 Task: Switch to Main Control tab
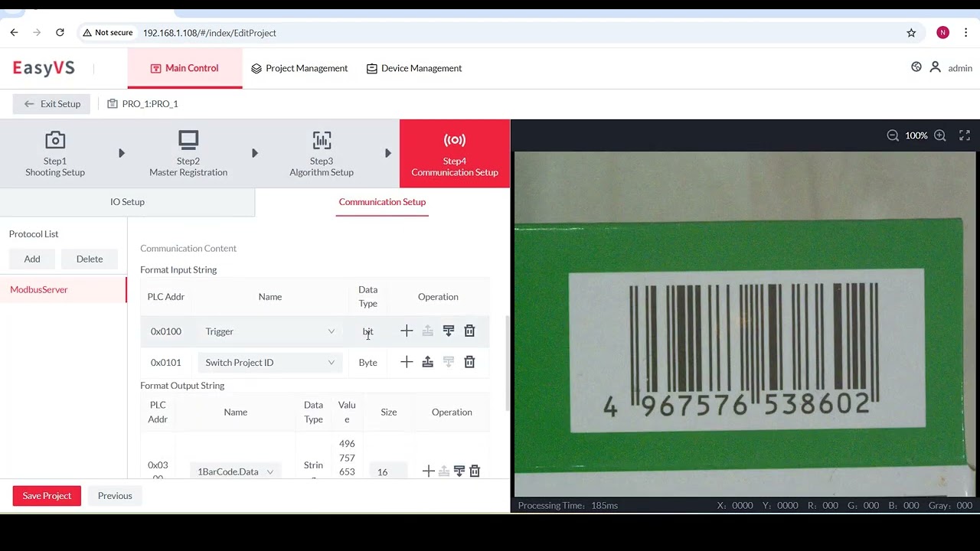pos(185,68)
